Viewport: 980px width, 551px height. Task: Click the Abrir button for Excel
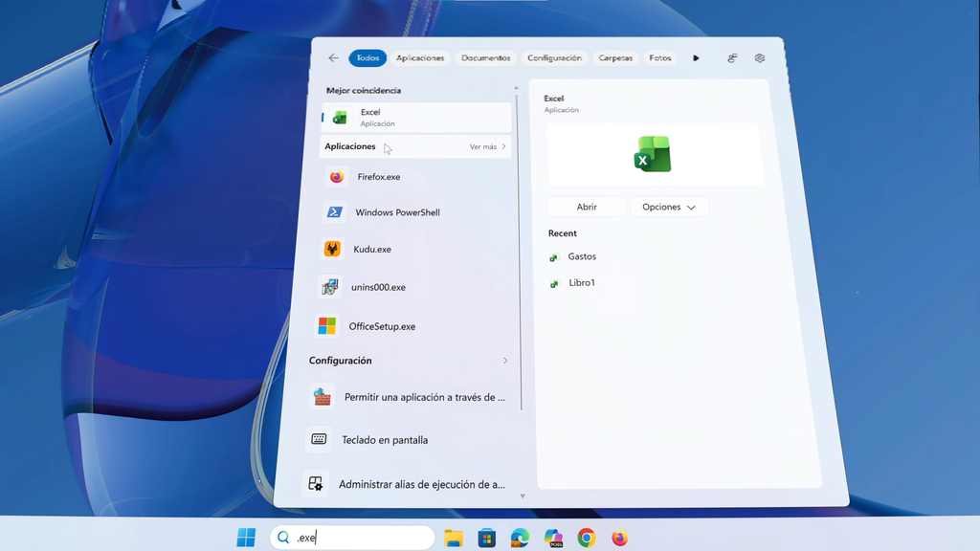pos(587,207)
